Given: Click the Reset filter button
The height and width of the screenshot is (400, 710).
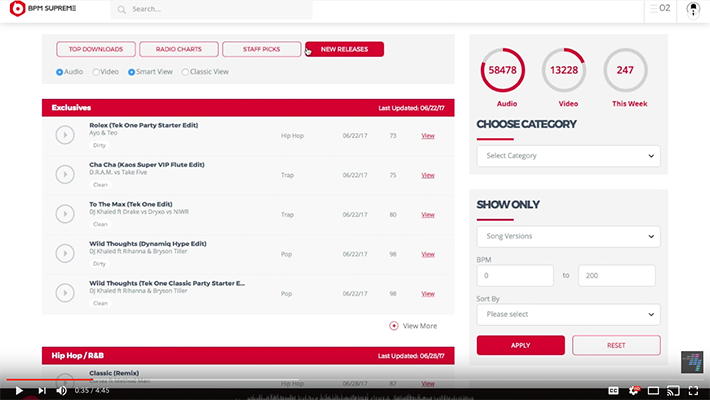Looking at the screenshot, I should (x=616, y=345).
